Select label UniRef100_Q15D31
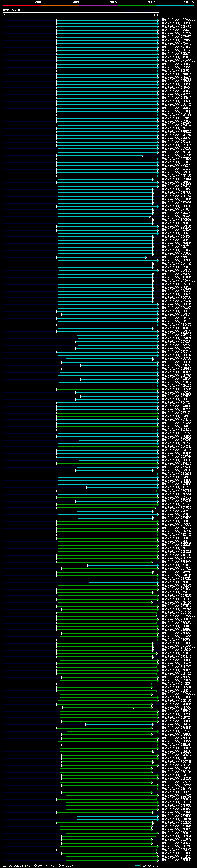The height and width of the screenshot is (868, 197). pos(177,64)
